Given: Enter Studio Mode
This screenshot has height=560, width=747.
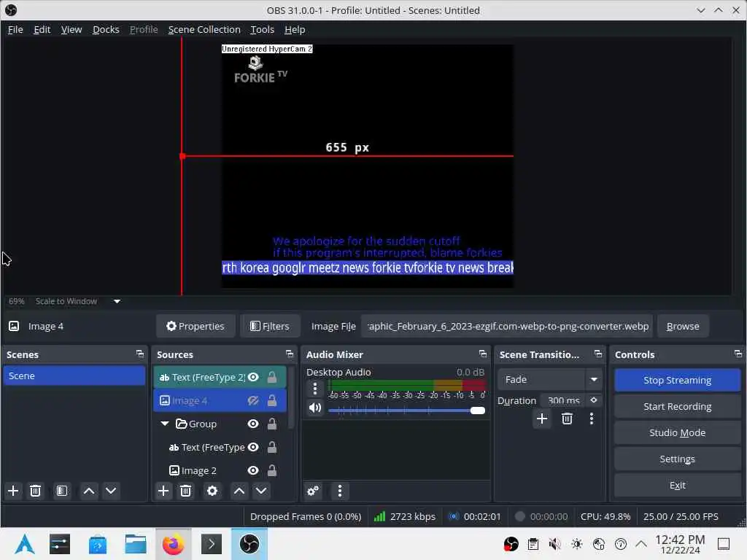Looking at the screenshot, I should pyautogui.click(x=677, y=432).
